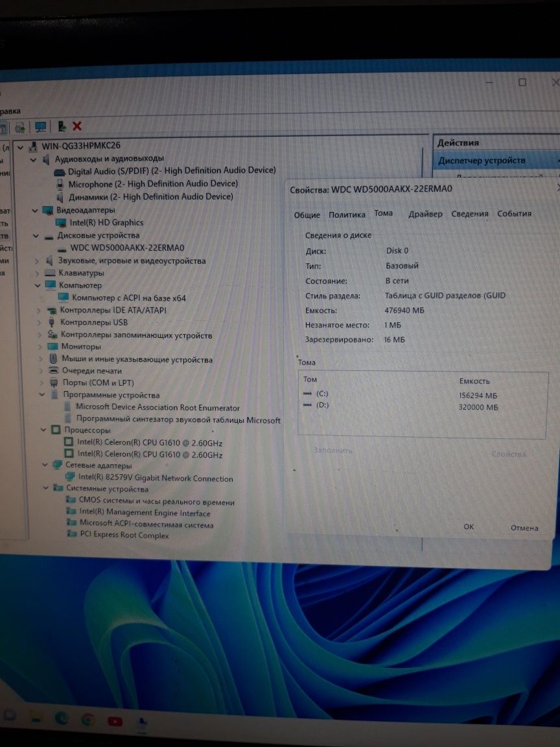This screenshot has height=747, width=560.
Task: Expand the Порты (COM и LPT) category
Action: (41, 383)
